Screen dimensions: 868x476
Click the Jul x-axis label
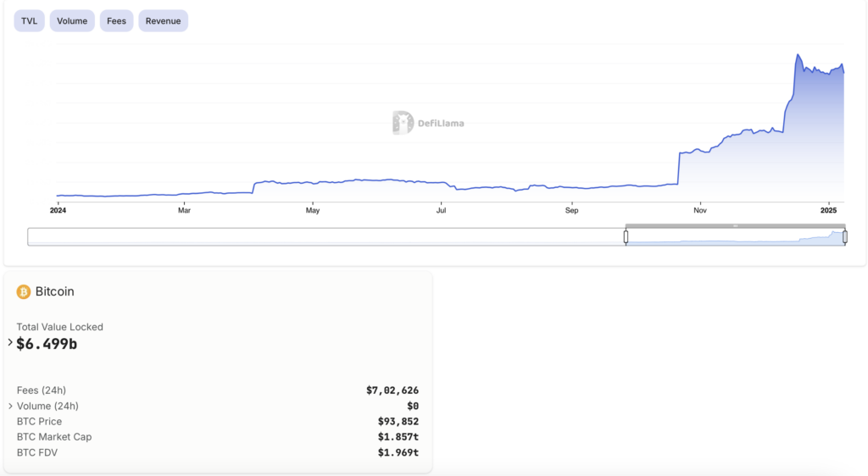441,211
